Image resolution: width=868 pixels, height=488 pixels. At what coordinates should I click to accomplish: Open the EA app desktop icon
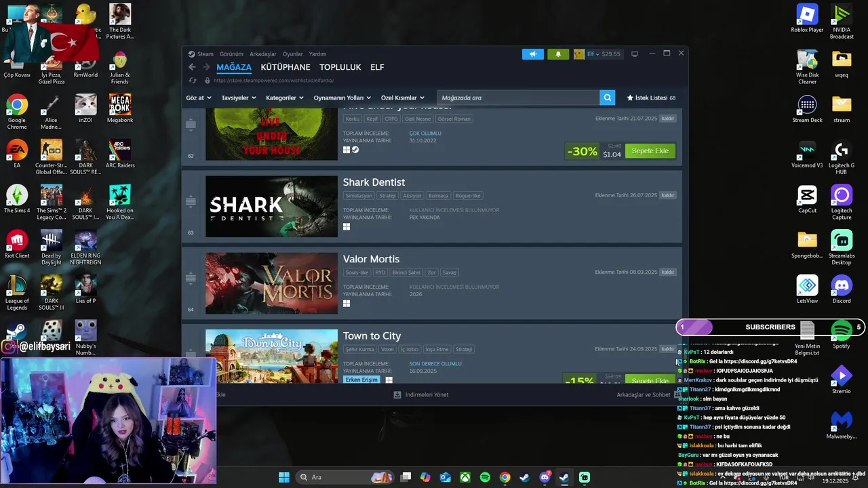point(17,154)
